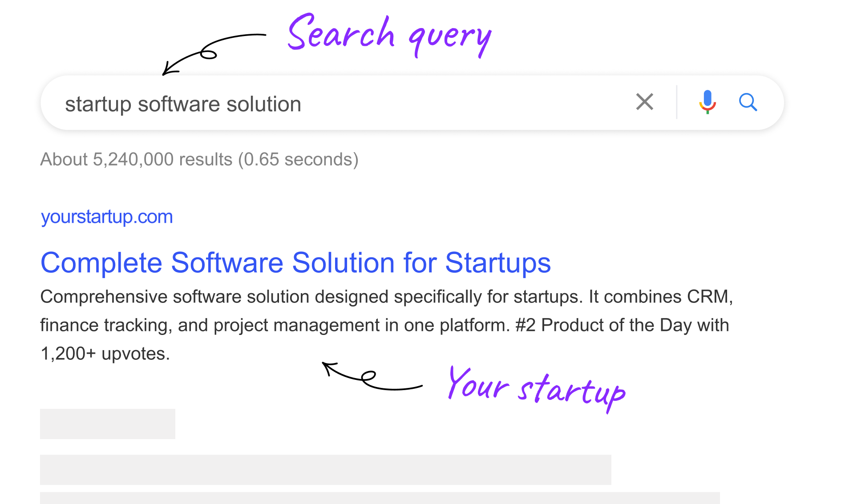
Task: Click the blue colored microphone body
Action: [x=707, y=98]
